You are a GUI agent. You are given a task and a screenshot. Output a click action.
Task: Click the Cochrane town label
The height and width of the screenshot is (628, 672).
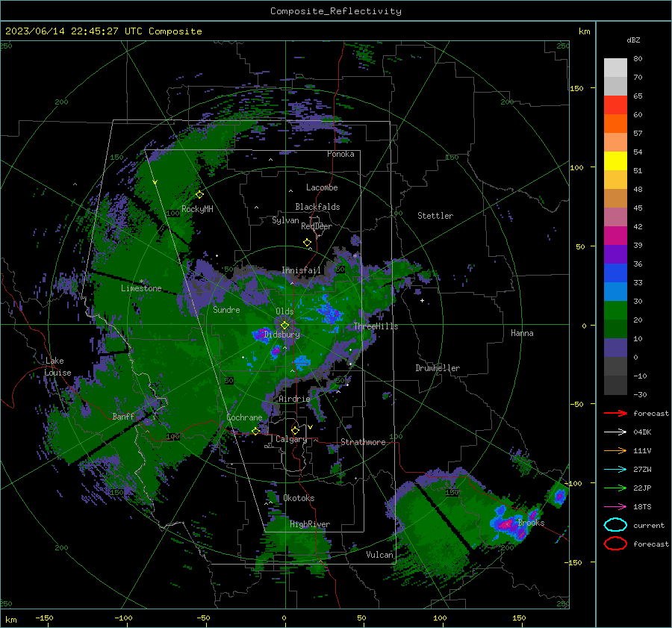[244, 417]
